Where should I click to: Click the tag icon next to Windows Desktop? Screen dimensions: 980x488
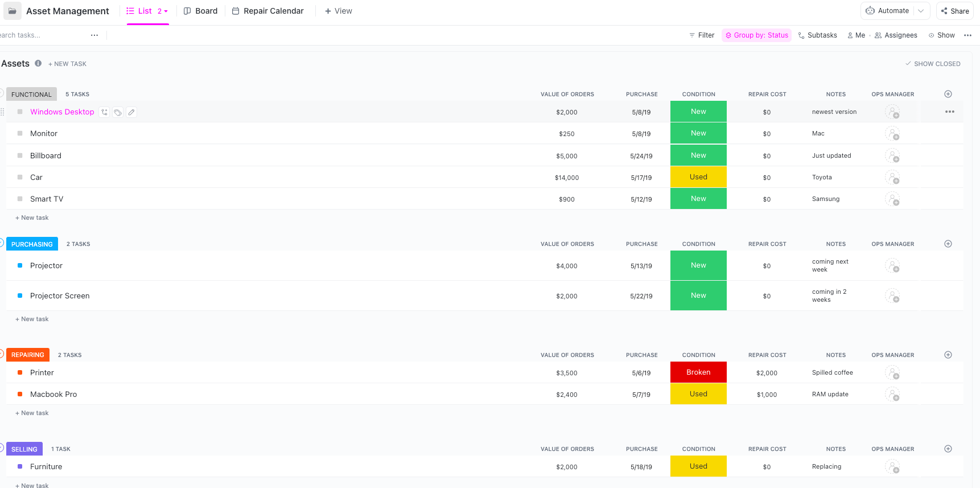[x=118, y=112]
